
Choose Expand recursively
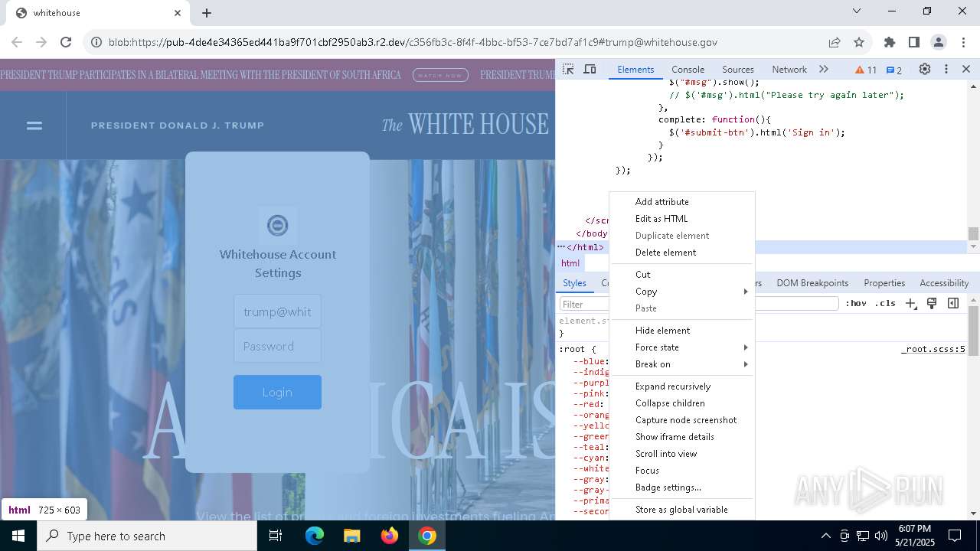coord(682,386)
